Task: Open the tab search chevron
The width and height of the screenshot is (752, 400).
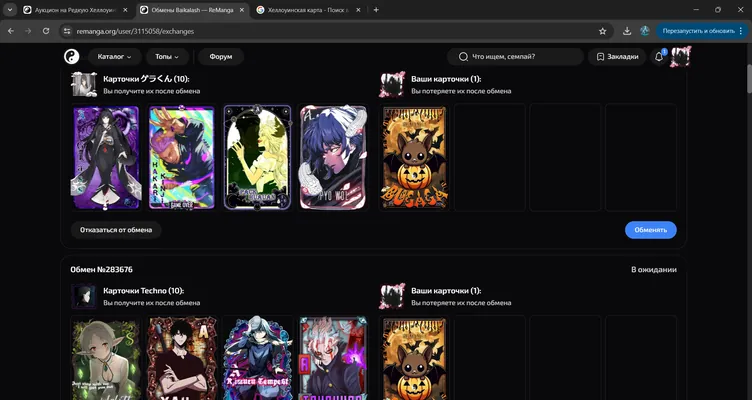Action: pos(10,10)
